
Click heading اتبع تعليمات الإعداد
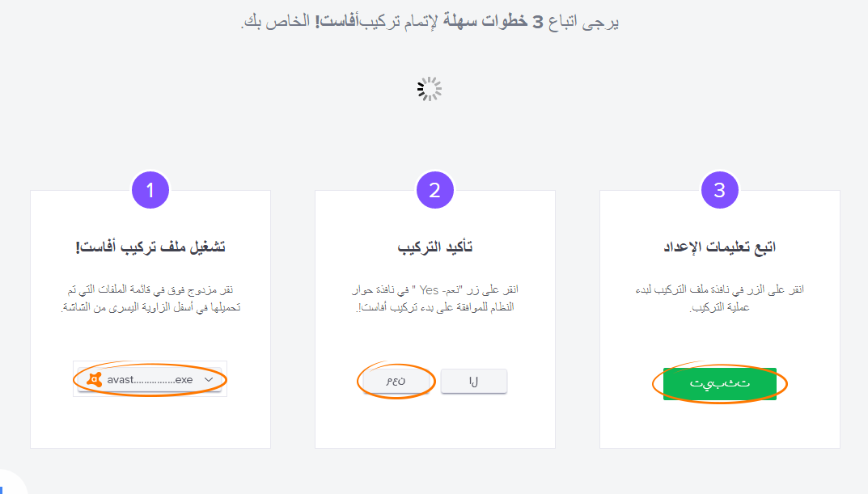tap(719, 247)
